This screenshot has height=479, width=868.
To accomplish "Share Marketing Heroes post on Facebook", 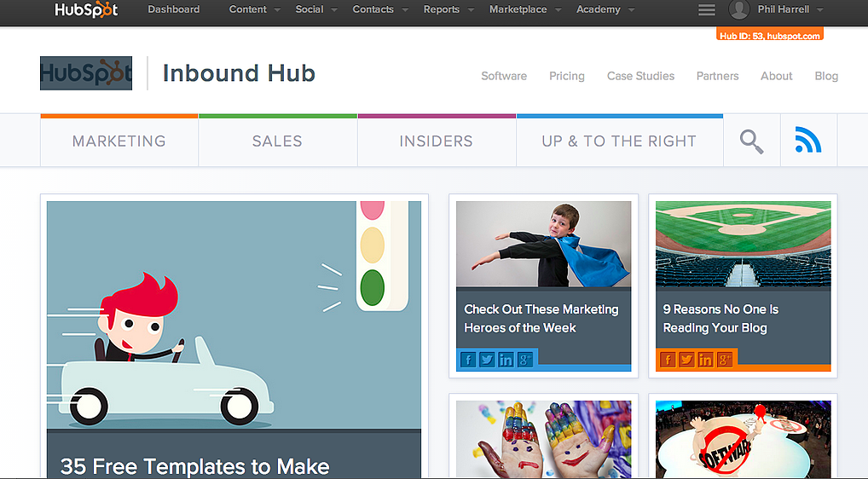I will [x=468, y=360].
